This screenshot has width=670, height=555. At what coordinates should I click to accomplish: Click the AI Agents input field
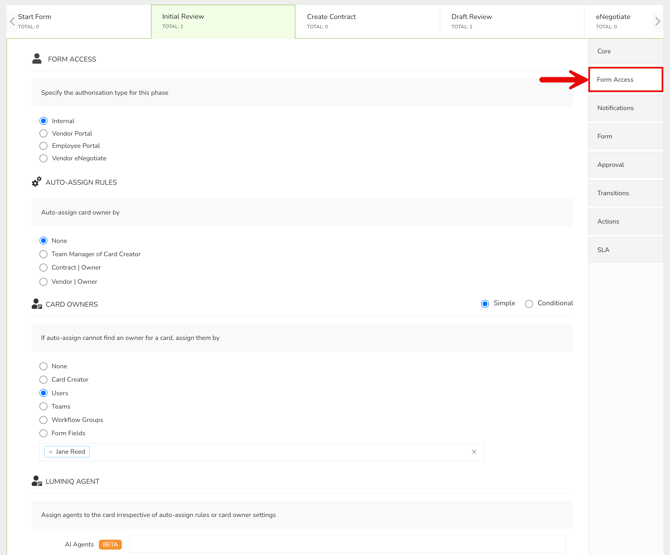pos(346,545)
